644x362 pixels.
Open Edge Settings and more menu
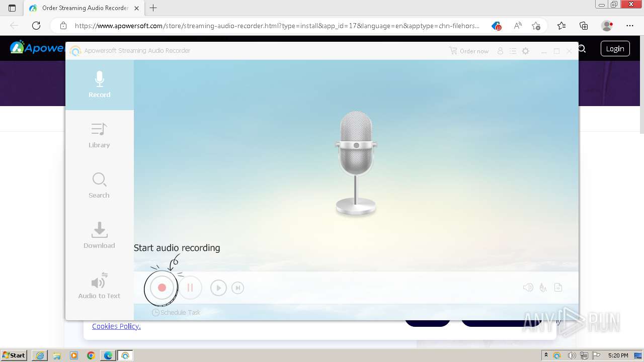tap(630, 26)
